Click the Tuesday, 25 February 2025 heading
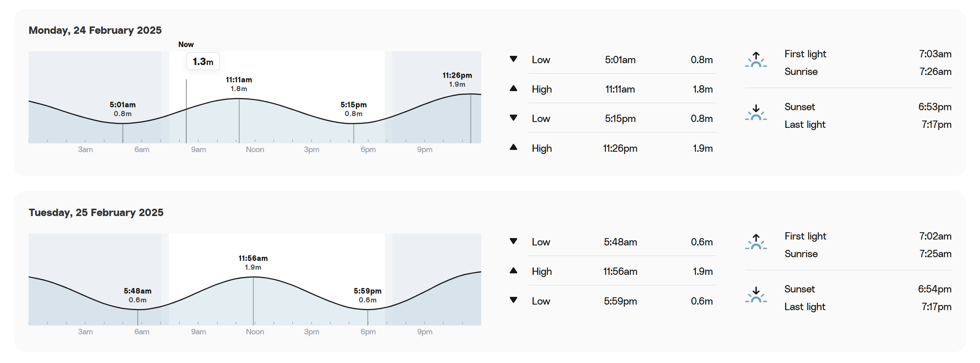Image resolution: width=980 pixels, height=363 pixels. (96, 212)
